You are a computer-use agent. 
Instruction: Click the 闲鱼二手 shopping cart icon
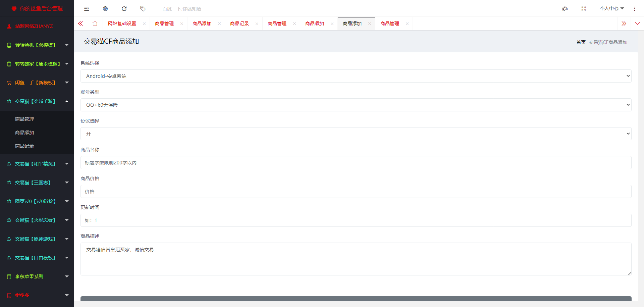tap(9, 83)
